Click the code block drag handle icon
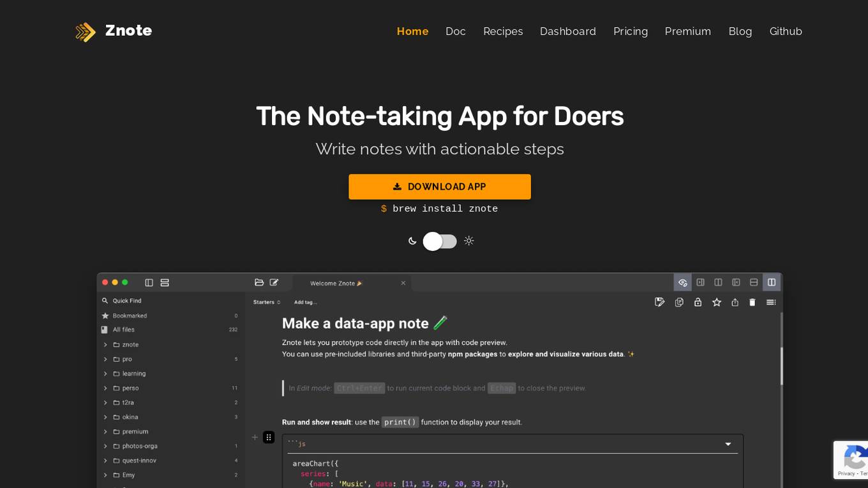This screenshot has width=868, height=488. [269, 437]
